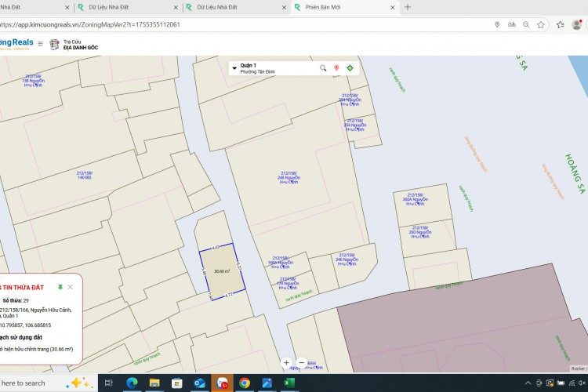This screenshot has height=392, width=588.
Task: Click the search magnifier icon in map toolbar
Action: [x=323, y=68]
